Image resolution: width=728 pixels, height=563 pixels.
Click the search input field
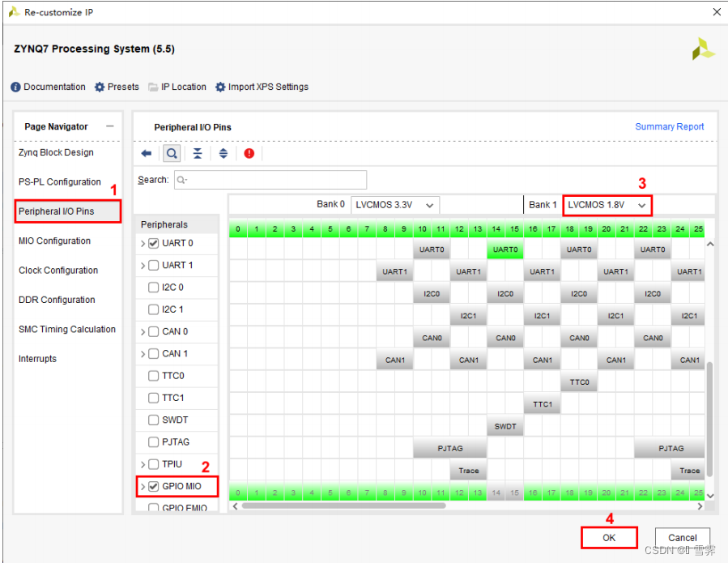point(270,180)
